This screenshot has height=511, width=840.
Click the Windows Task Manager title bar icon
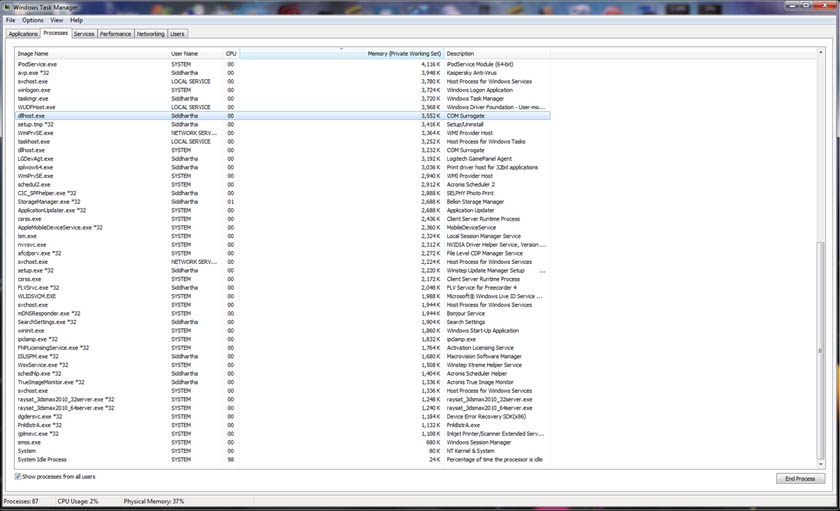click(x=6, y=6)
